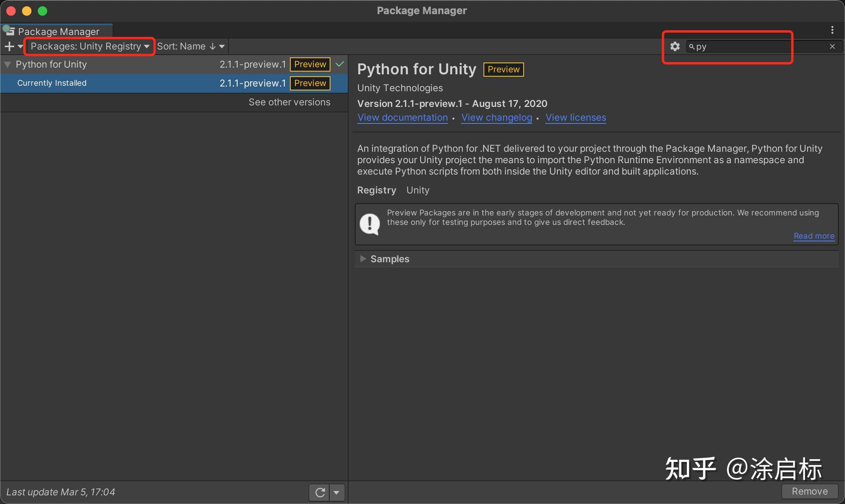Click See other versions
This screenshot has height=504, width=845.
pos(289,102)
